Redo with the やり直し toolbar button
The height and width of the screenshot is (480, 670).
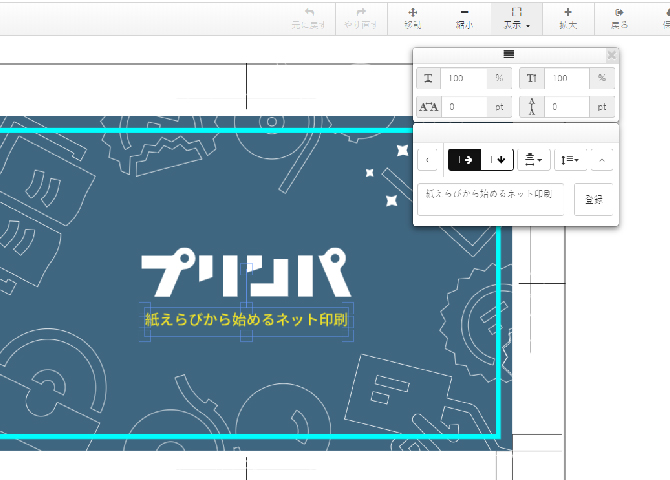(361, 19)
